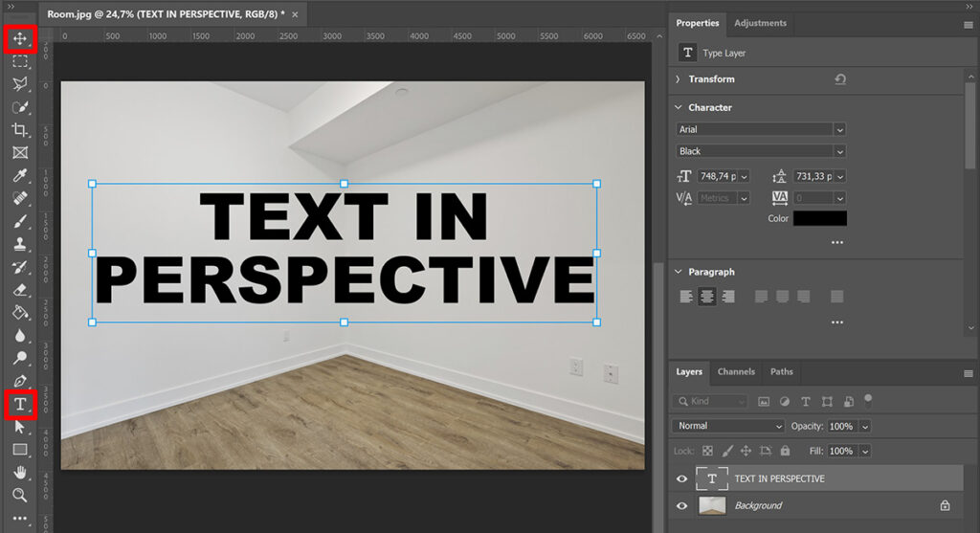Image resolution: width=980 pixels, height=533 pixels.
Task: Select the Rectangular Marquee tool
Action: pos(20,61)
